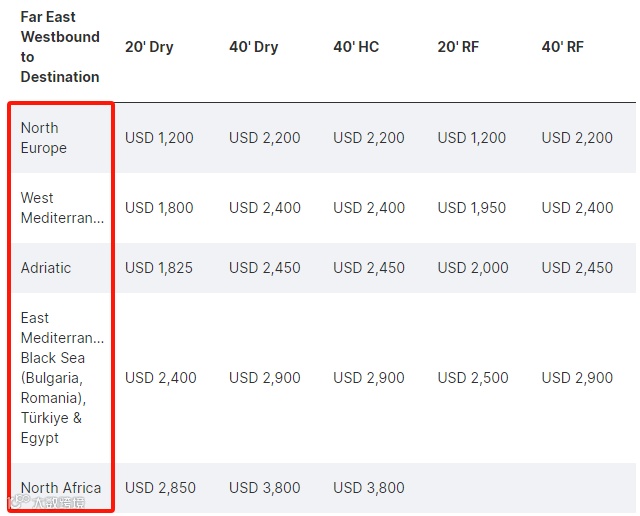Click North Europe 20' Dry rate USD 1,200
This screenshot has width=640, height=516.
click(x=159, y=138)
